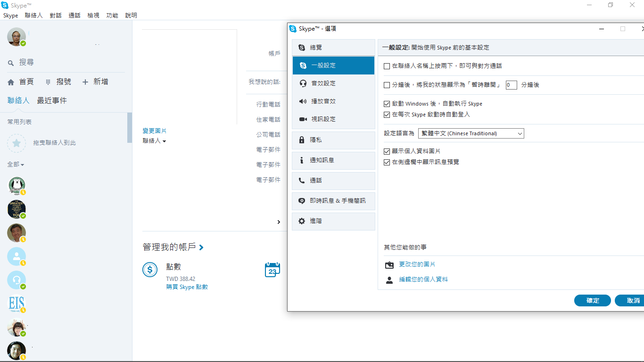The height and width of the screenshot is (362, 644).
Task: Click the 搜尋 search field
Action: click(x=66, y=63)
